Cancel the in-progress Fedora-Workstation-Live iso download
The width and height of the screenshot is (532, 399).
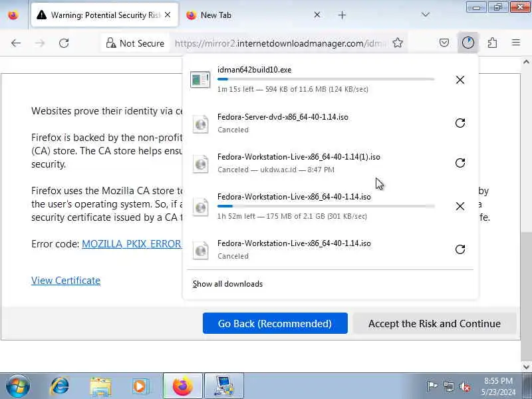coord(460,206)
